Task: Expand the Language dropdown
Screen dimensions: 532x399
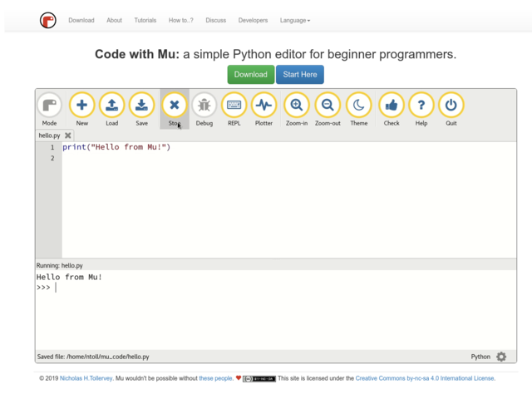Action: coord(295,20)
